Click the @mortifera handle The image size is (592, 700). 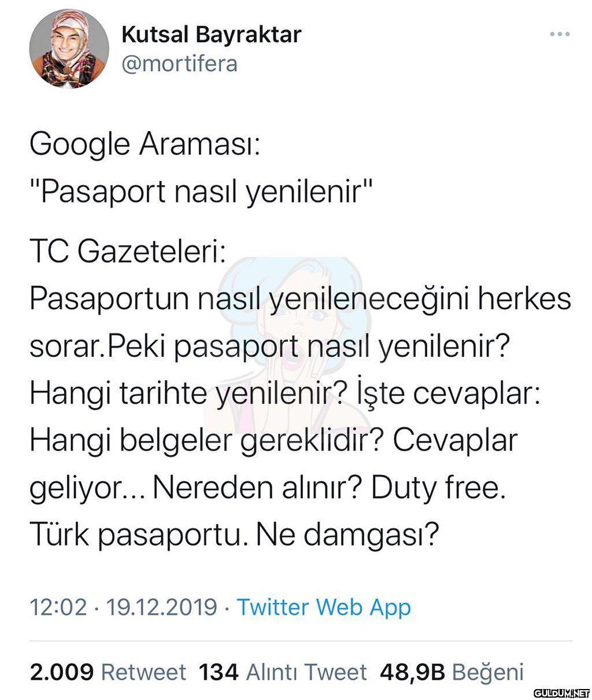point(179,63)
